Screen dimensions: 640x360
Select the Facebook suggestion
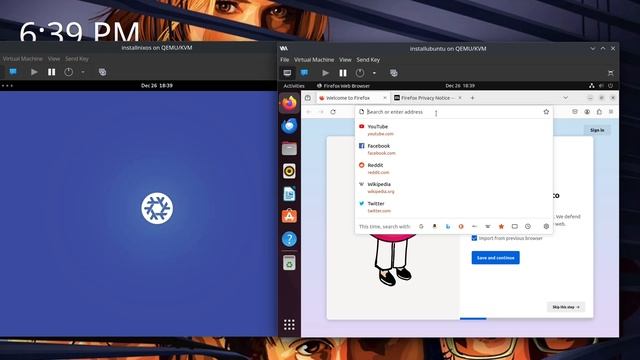(453, 149)
